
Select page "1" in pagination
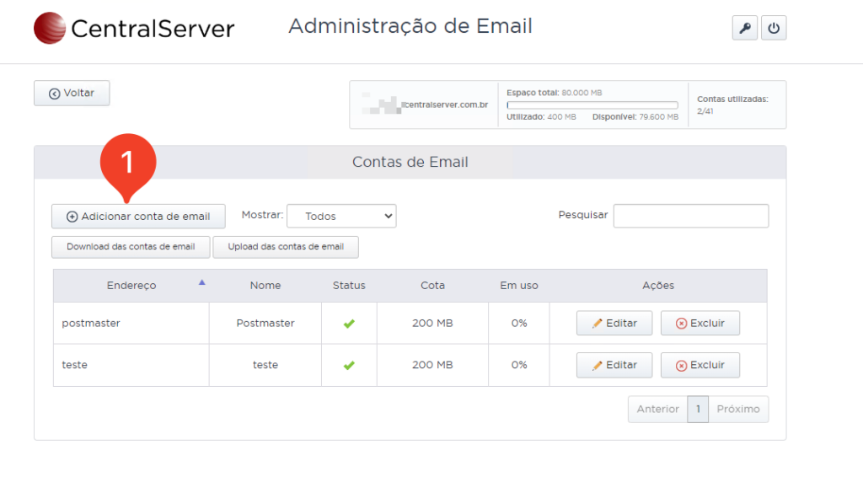coord(698,409)
